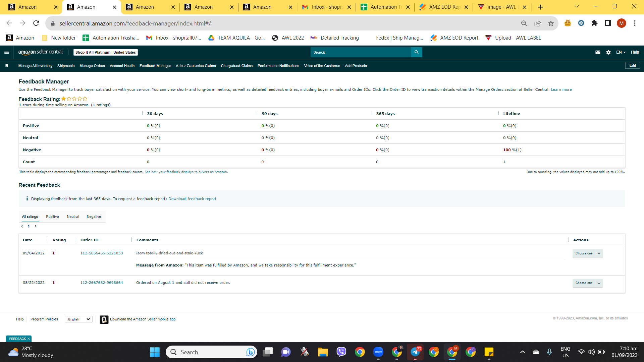Click the Help link in the header
The width and height of the screenshot is (644, 362).
[x=635, y=52]
